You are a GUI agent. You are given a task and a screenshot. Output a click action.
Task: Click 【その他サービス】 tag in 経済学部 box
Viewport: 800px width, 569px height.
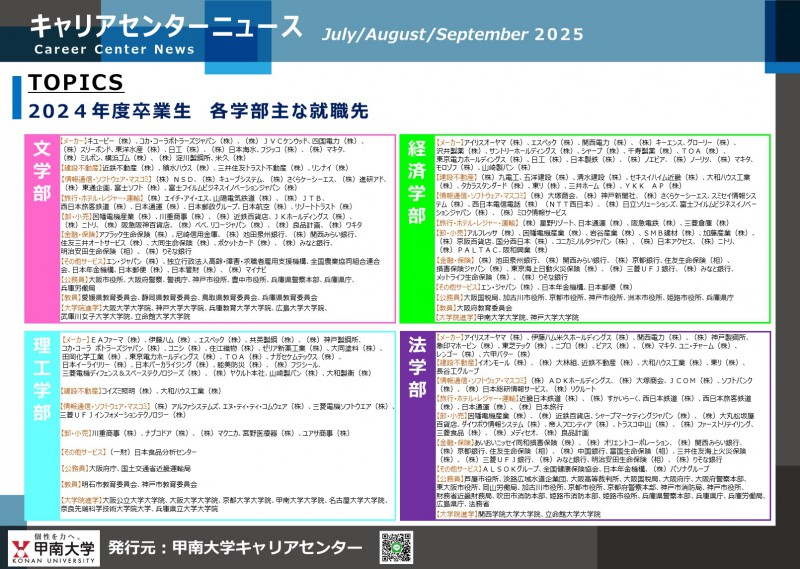[x=458, y=287]
